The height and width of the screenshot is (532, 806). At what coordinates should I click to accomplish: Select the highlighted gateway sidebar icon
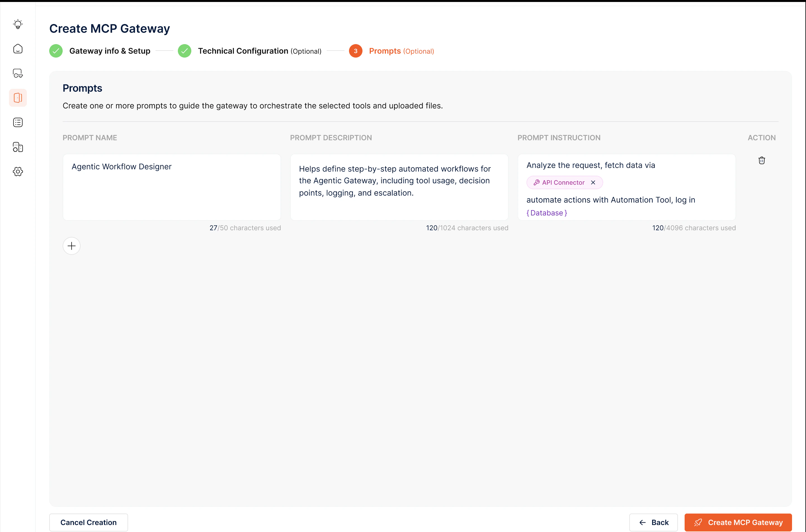coord(18,98)
